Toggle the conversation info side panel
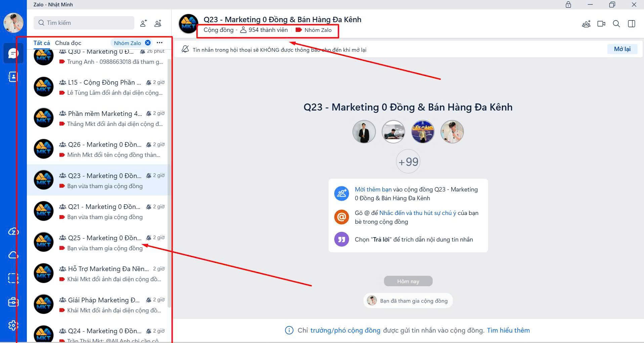The height and width of the screenshot is (343, 644). click(631, 24)
